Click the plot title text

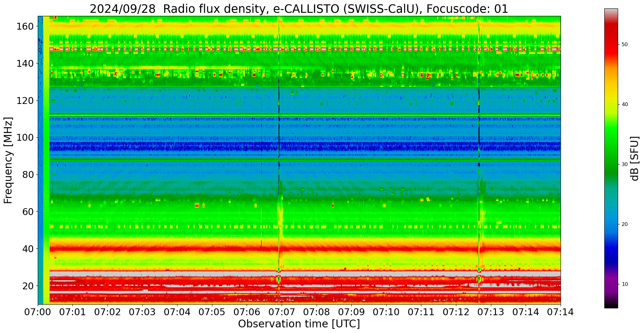(x=299, y=9)
